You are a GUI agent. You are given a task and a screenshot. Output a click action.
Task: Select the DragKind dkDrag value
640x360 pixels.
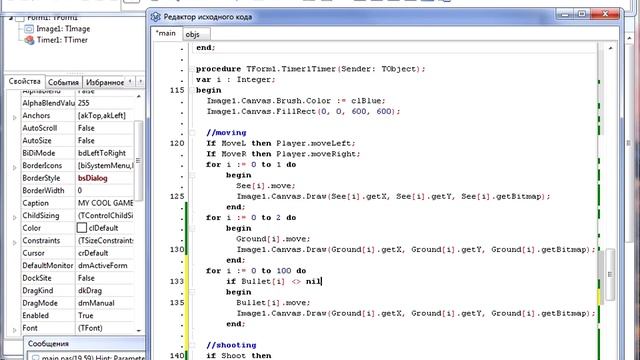pos(105,291)
